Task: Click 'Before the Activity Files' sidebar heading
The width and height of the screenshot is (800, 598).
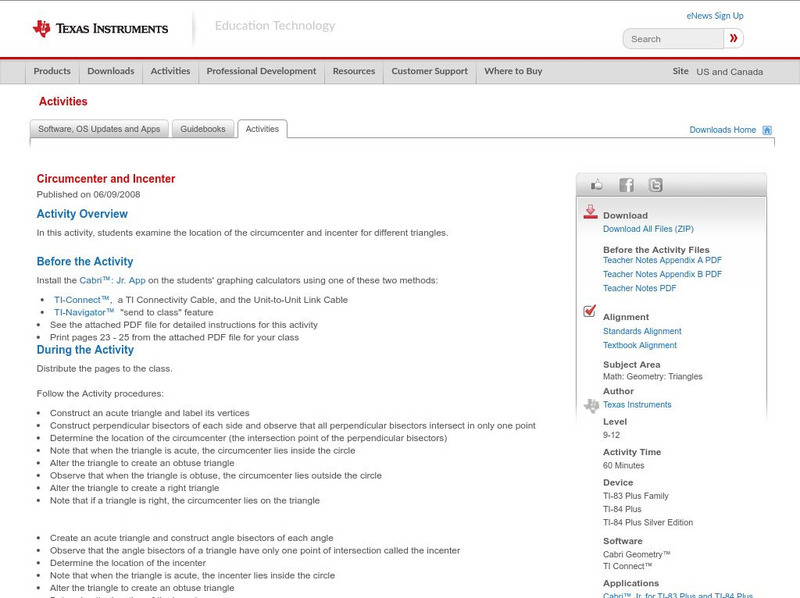Action: pos(656,250)
